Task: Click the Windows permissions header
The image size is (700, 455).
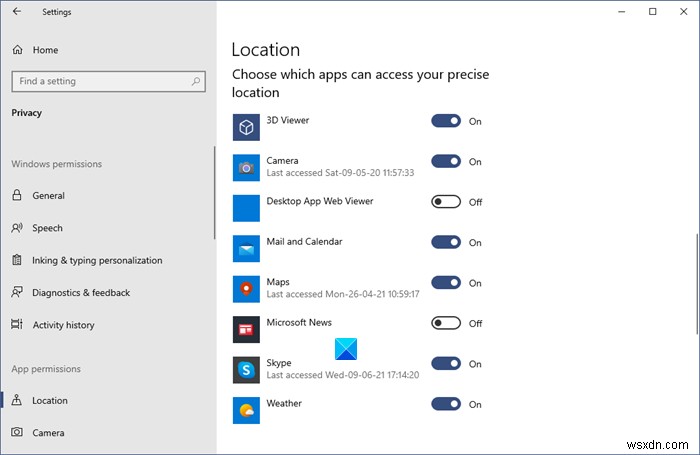Action: click(56, 164)
